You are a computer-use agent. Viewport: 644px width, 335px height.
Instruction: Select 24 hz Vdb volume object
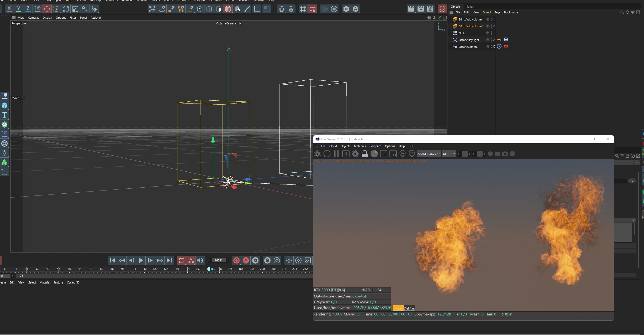tap(470, 19)
